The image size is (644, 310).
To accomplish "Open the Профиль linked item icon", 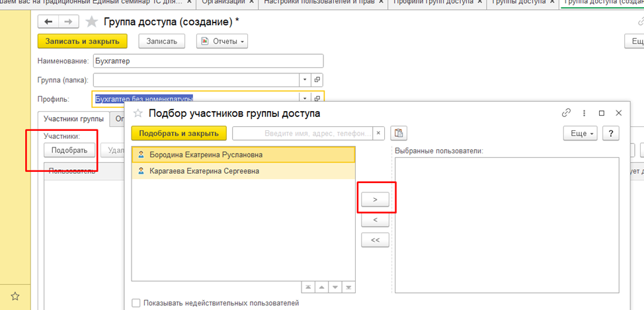I will tap(317, 98).
